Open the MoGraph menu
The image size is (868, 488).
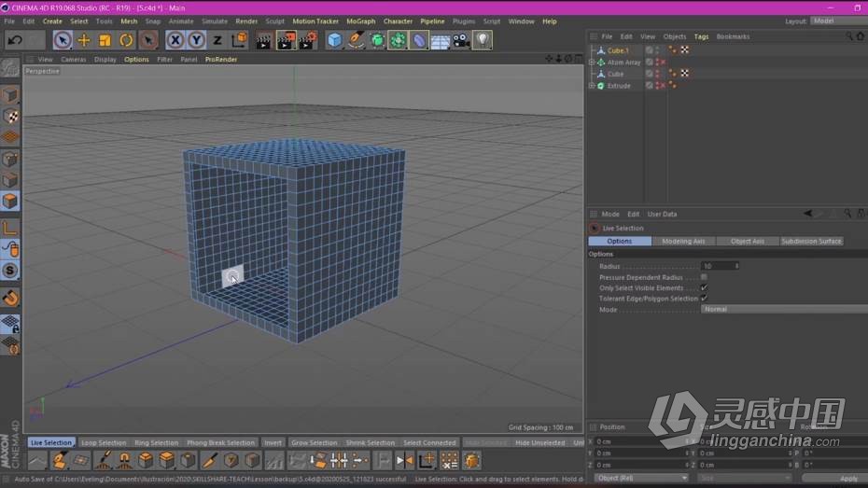(361, 21)
